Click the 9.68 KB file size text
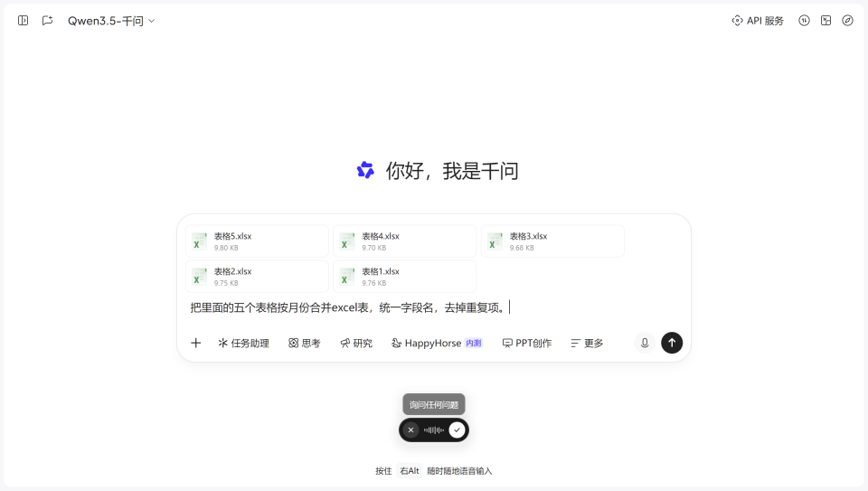The width and height of the screenshot is (868, 491). (x=522, y=248)
